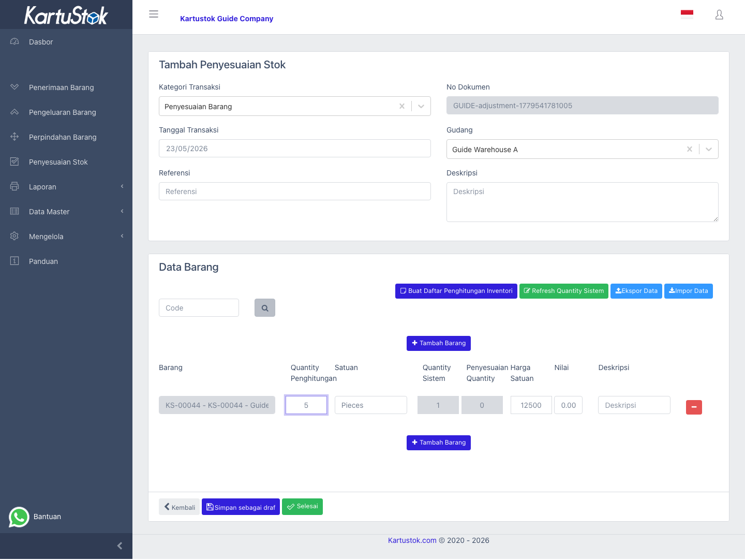Screen dimensions: 745x560
Task: Click the Pengeluaran Barang chevron-up icon
Action: [14, 112]
